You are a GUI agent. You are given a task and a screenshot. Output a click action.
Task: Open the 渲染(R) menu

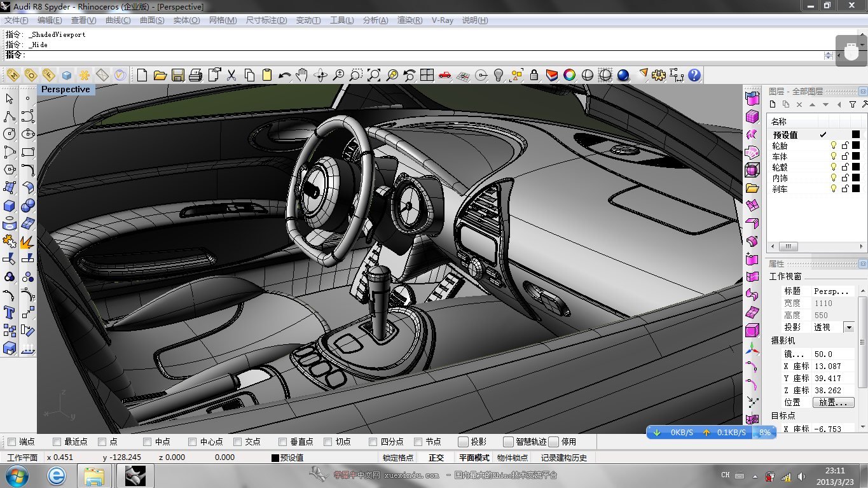tap(410, 20)
